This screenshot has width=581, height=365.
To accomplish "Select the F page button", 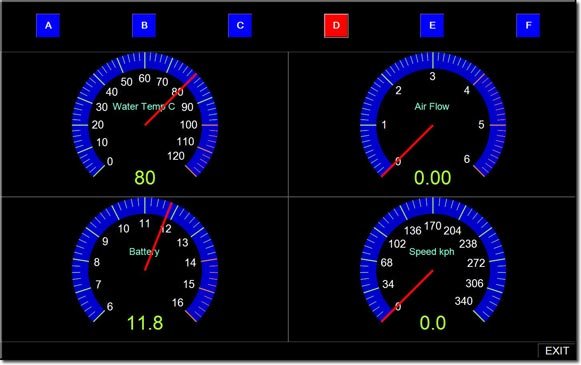I will pos(528,26).
